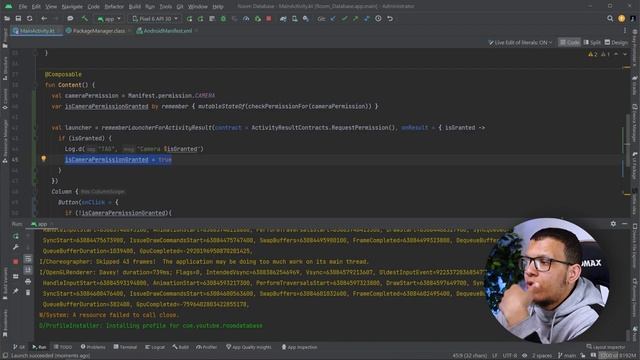The height and width of the screenshot is (360, 640).
Task: Open the Window menu
Action: 198,7
